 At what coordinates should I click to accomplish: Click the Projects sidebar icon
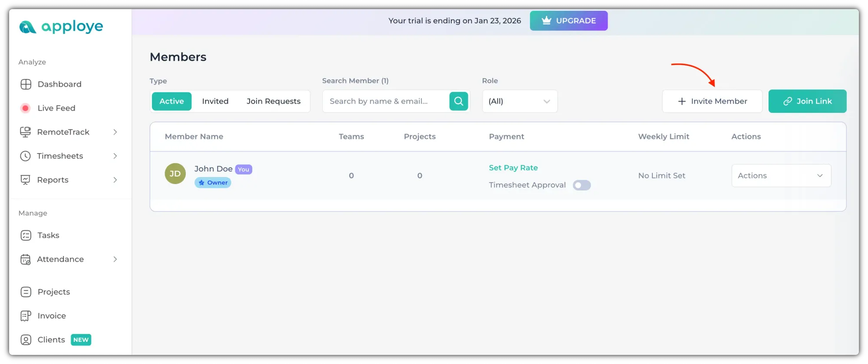coord(26,292)
